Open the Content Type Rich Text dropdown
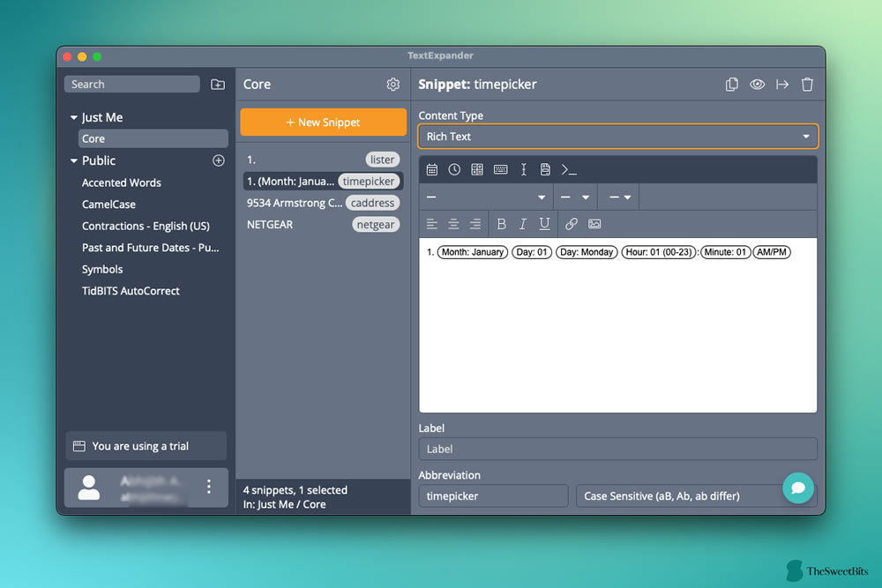882x588 pixels. (617, 137)
